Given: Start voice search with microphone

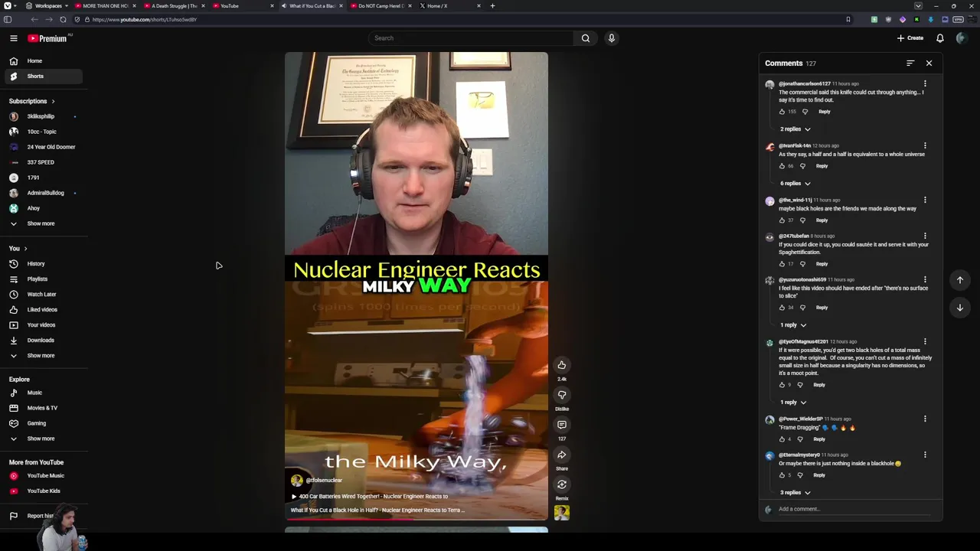Looking at the screenshot, I should pyautogui.click(x=611, y=38).
